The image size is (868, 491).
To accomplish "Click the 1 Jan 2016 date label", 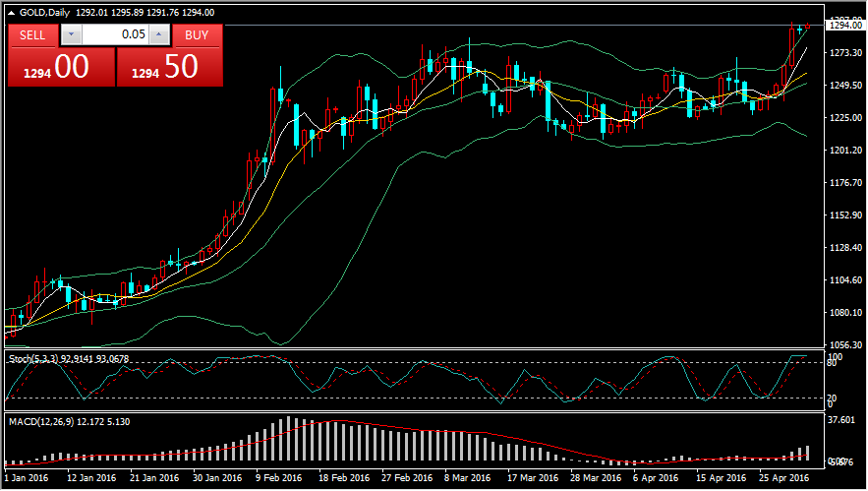I will tap(27, 477).
